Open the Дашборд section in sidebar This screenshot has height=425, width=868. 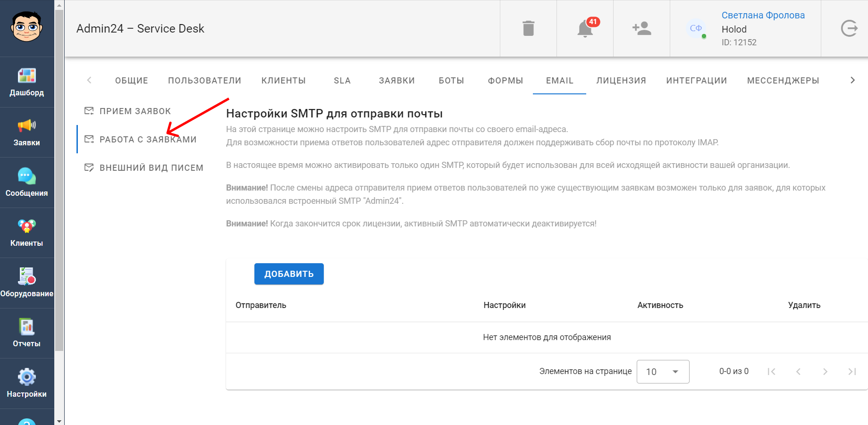point(27,82)
